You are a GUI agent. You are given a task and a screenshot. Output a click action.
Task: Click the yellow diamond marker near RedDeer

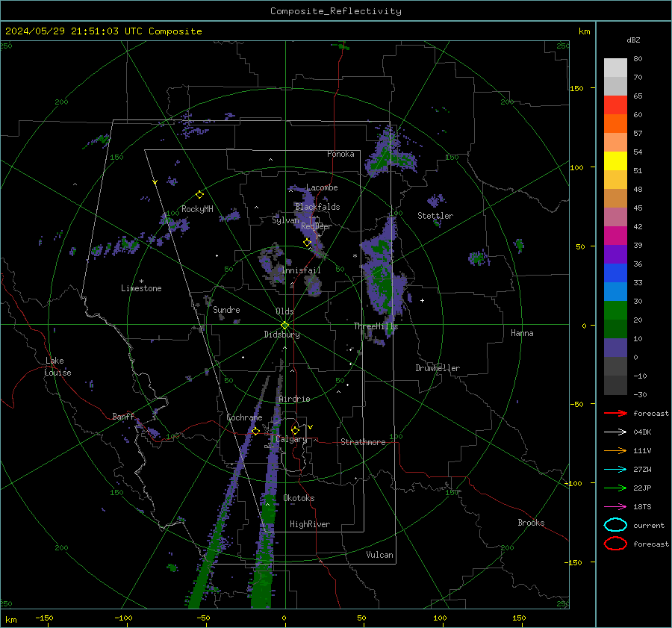pos(307,243)
